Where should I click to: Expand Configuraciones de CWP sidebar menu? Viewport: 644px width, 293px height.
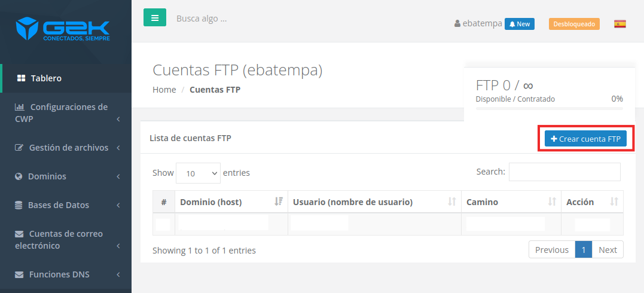click(66, 113)
